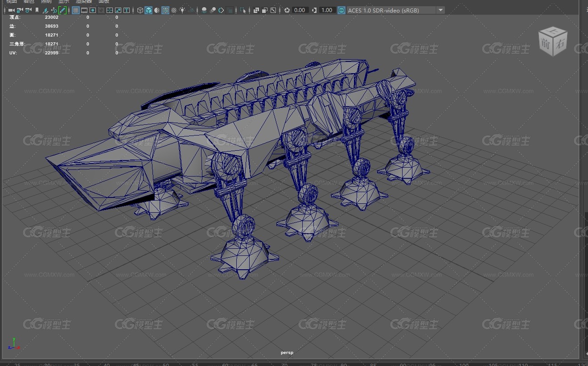Click the right (右) face of the view cube
Screen dimensions: 588x366
(x=560, y=43)
